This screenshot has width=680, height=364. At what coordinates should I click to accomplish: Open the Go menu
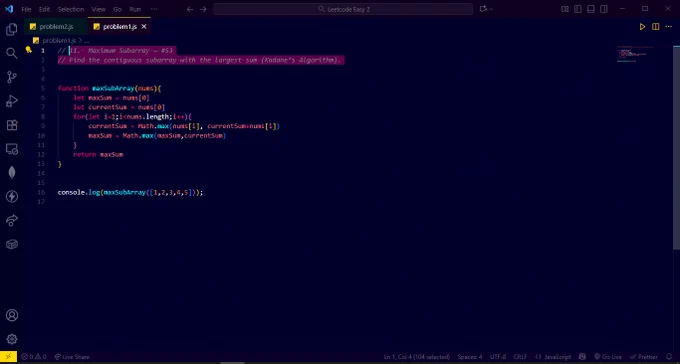117,9
